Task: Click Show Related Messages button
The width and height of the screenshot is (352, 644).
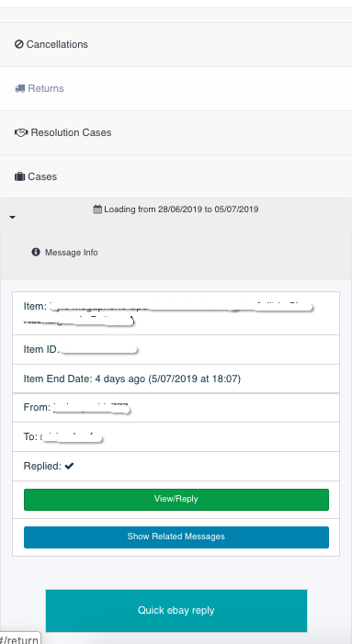Action: click(x=176, y=537)
